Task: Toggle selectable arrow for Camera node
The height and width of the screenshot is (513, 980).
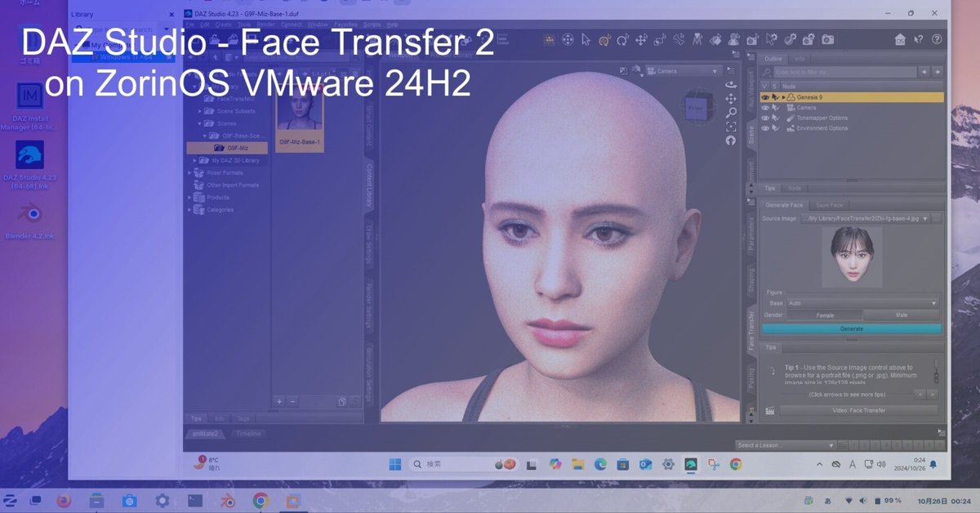Action: (776, 108)
